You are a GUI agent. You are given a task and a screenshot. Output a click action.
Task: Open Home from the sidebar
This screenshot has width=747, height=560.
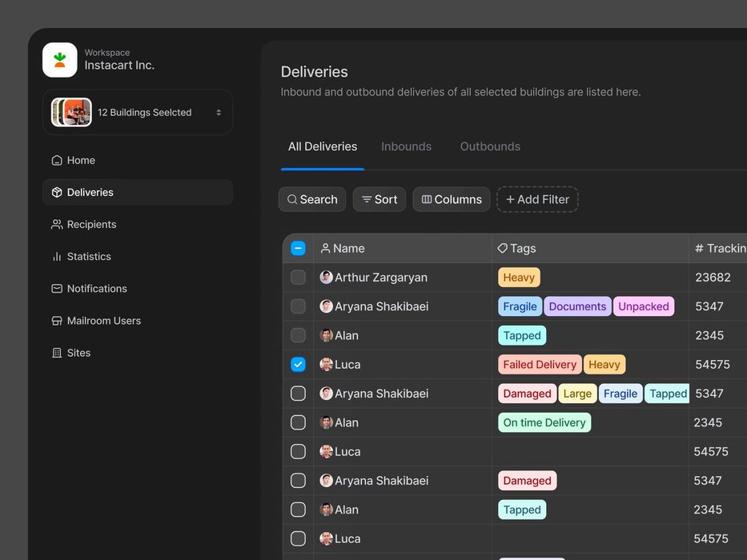(80, 160)
